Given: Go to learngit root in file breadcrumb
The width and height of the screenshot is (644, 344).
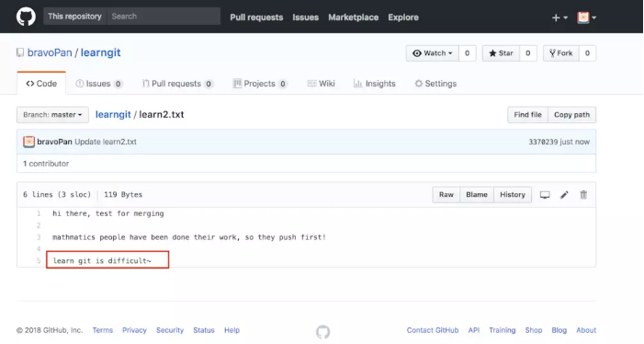Looking at the screenshot, I should (113, 114).
